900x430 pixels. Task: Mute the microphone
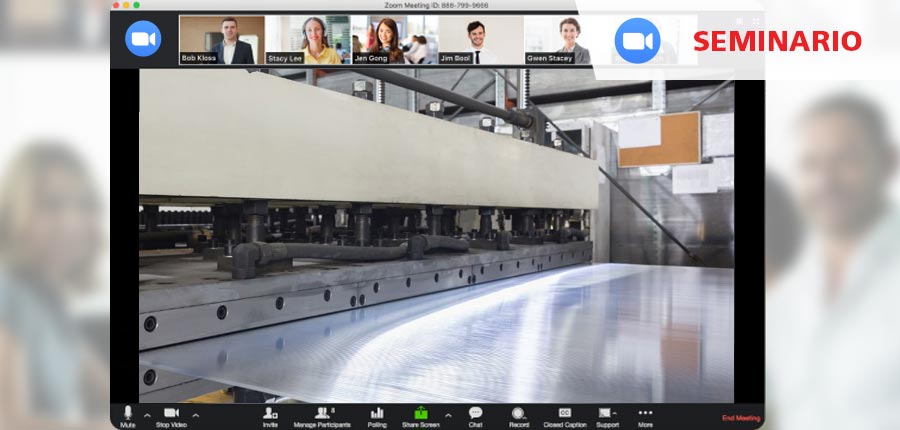click(128, 414)
